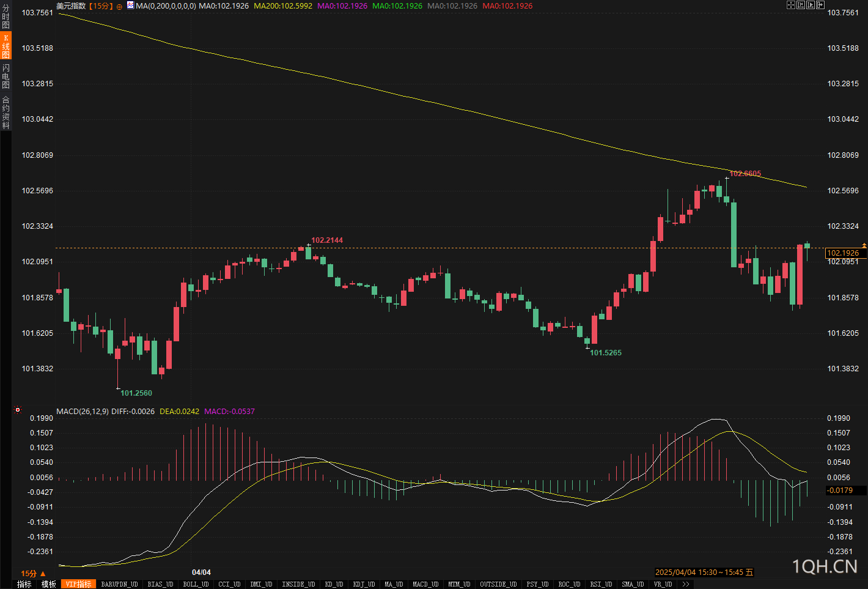Open the 闪电图 side tab

coord(6,76)
